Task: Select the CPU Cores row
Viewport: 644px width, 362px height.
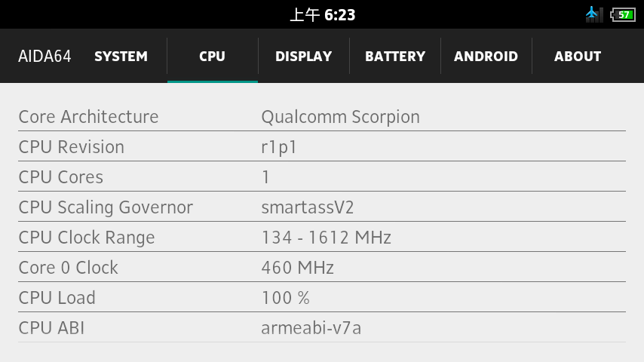Action: (x=321, y=177)
